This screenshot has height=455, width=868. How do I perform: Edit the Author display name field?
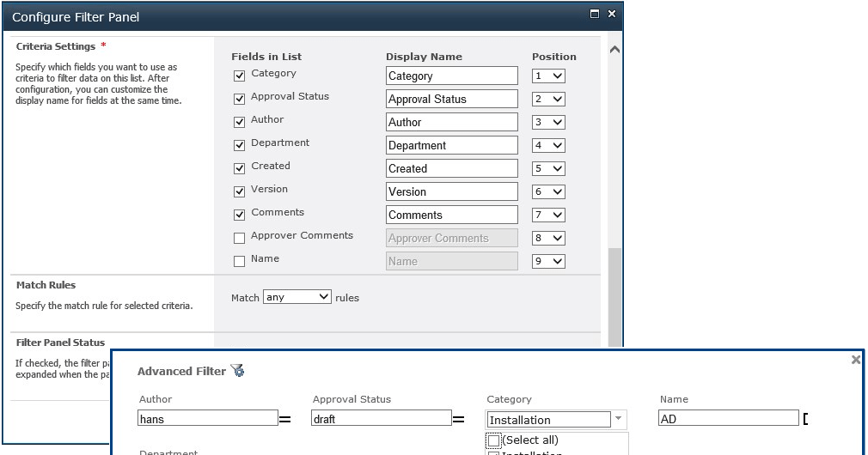click(452, 122)
